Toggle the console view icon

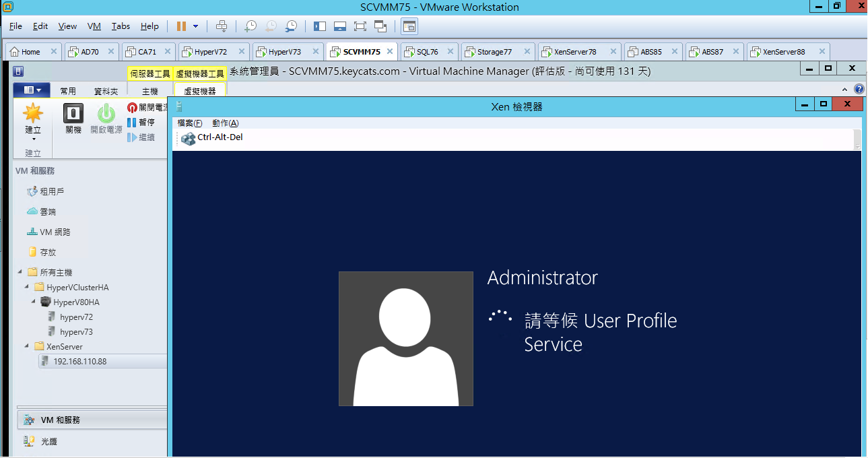409,26
